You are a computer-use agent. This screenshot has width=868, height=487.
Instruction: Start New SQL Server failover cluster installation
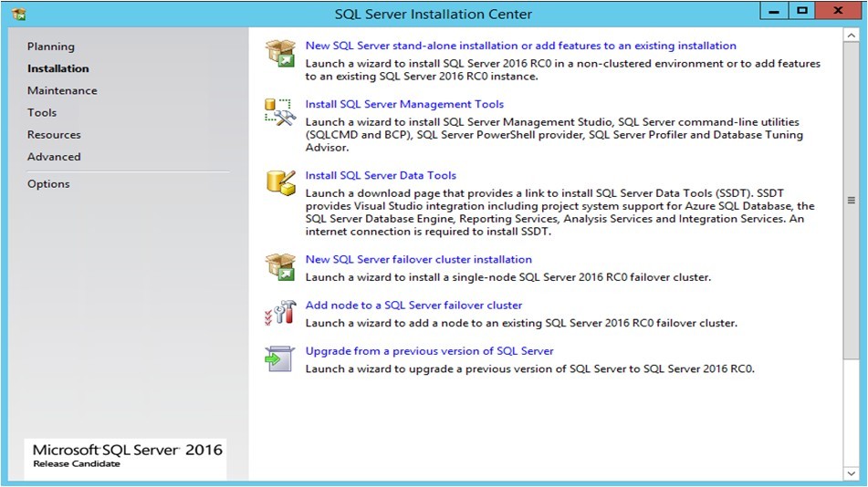pyautogui.click(x=419, y=260)
